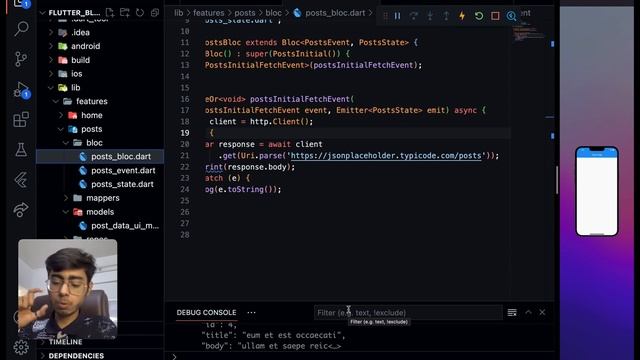Select 'features' in the breadcrumb path
Image resolution: width=640 pixels, height=360 pixels.
(x=209, y=13)
